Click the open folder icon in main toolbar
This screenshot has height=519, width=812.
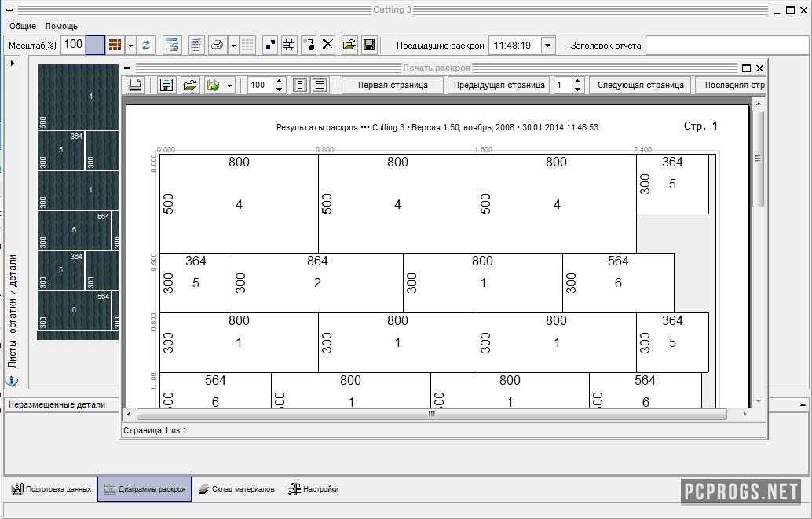click(349, 46)
